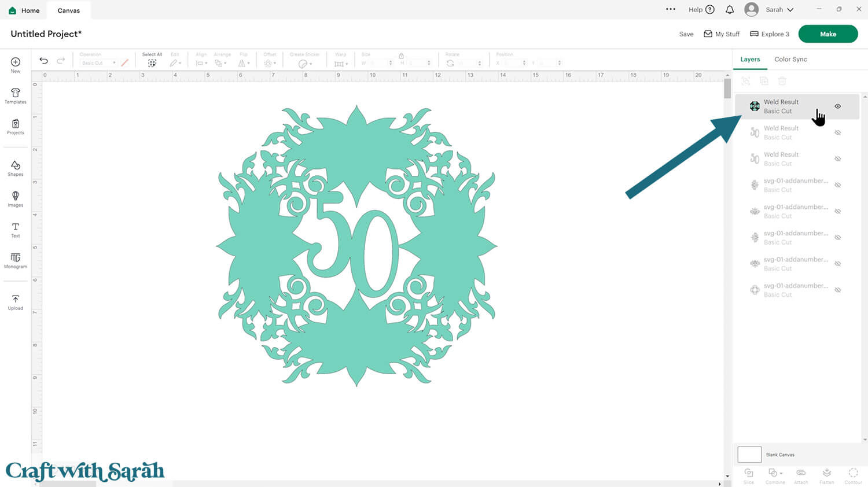Open the three-dot more options menu
Viewport: 868px width, 487px height.
tap(671, 9)
